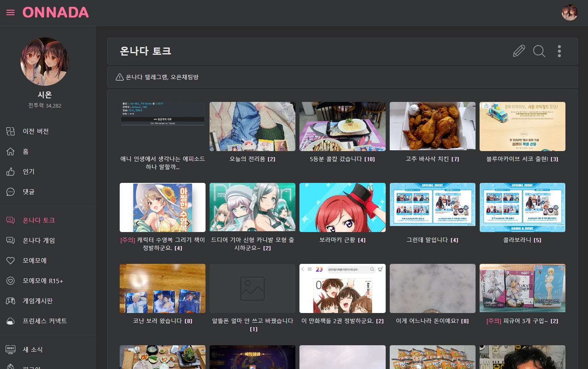
Task: Open the three-dot more options menu
Action: pos(559,51)
